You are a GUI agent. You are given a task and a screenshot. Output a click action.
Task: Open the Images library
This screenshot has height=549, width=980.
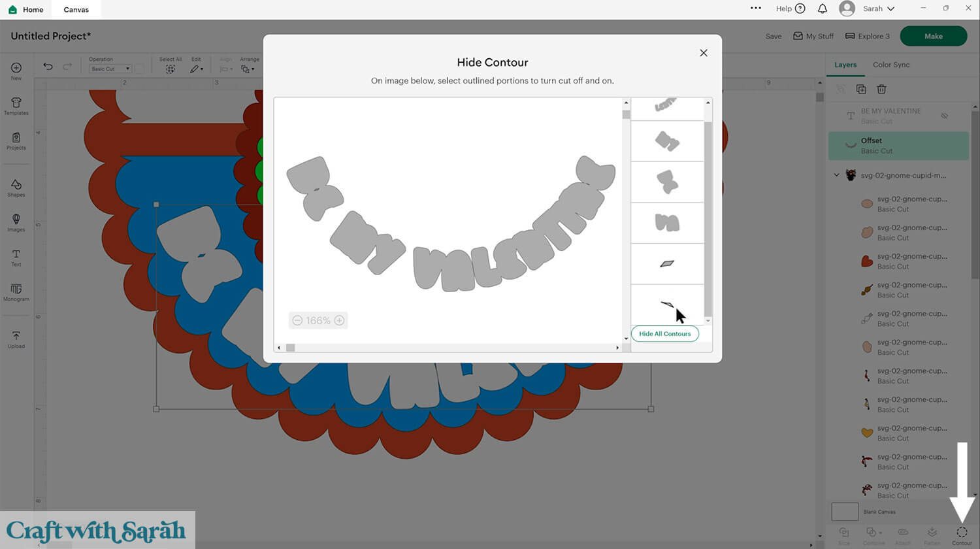coord(16,223)
